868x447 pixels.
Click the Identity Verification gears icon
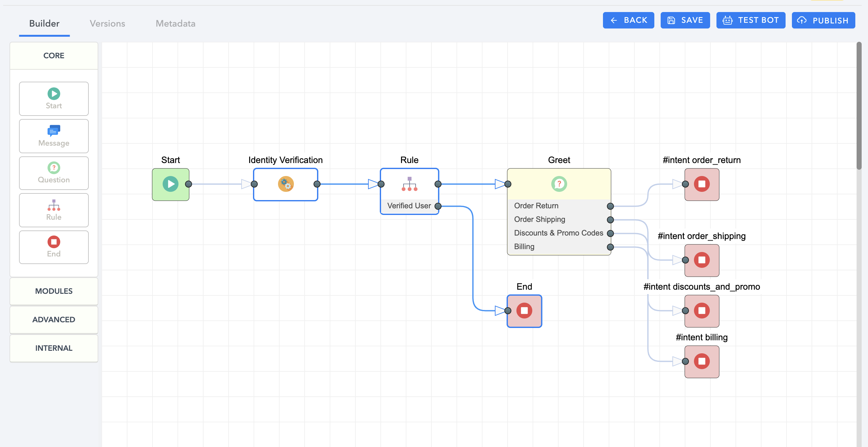tap(285, 184)
